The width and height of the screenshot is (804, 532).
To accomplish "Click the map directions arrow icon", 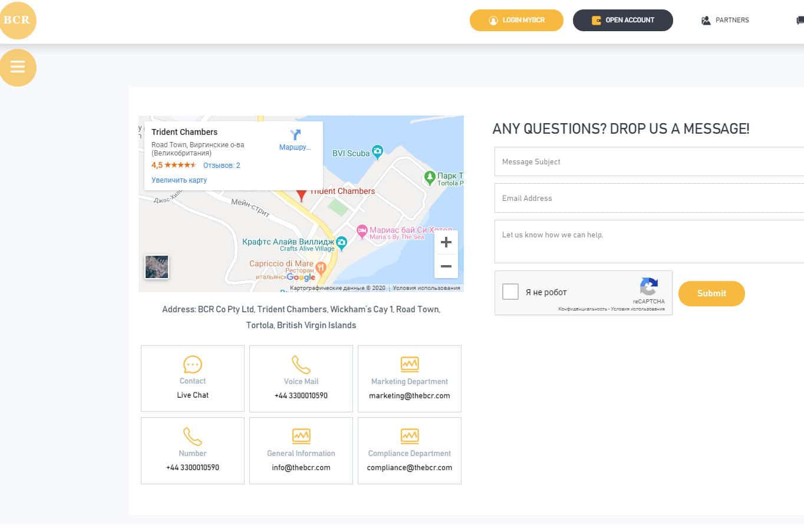I will (295, 136).
